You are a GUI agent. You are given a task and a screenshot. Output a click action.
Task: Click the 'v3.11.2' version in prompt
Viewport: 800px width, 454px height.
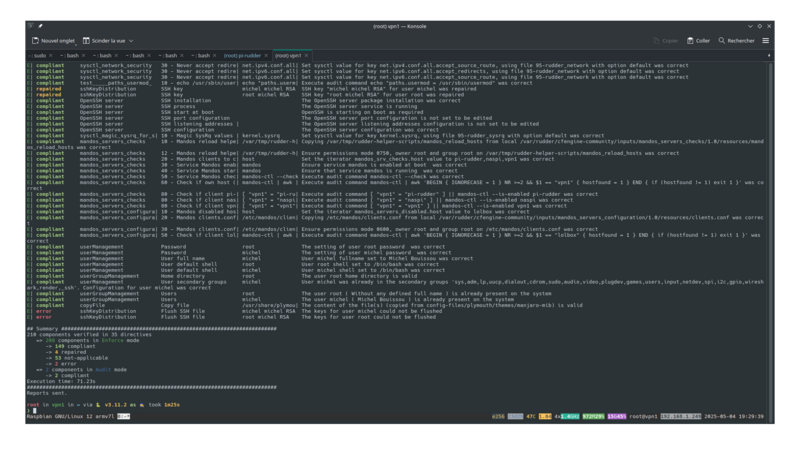tap(115, 405)
